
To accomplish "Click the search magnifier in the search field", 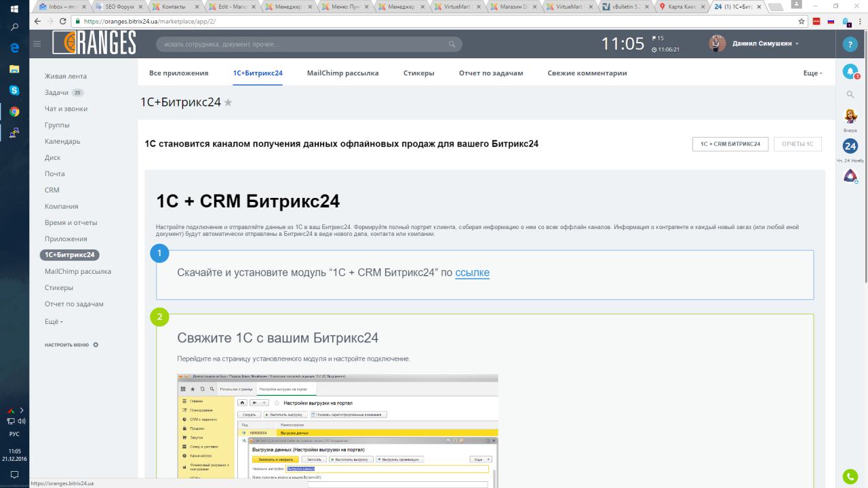I will click(x=452, y=45).
